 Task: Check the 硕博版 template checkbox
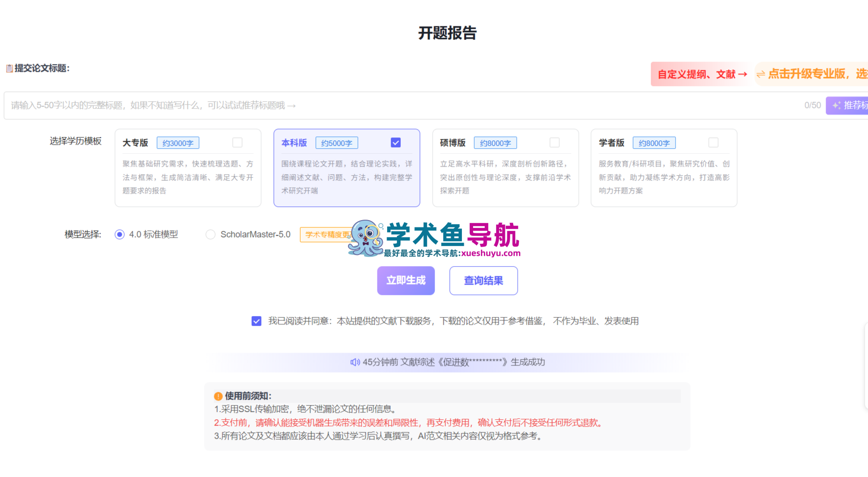coord(554,142)
